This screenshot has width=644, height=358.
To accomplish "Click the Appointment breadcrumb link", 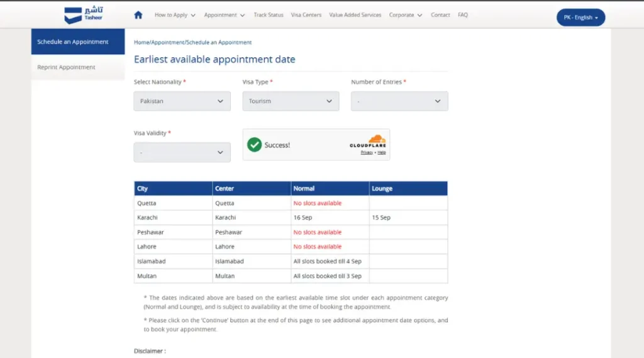I will [x=168, y=42].
